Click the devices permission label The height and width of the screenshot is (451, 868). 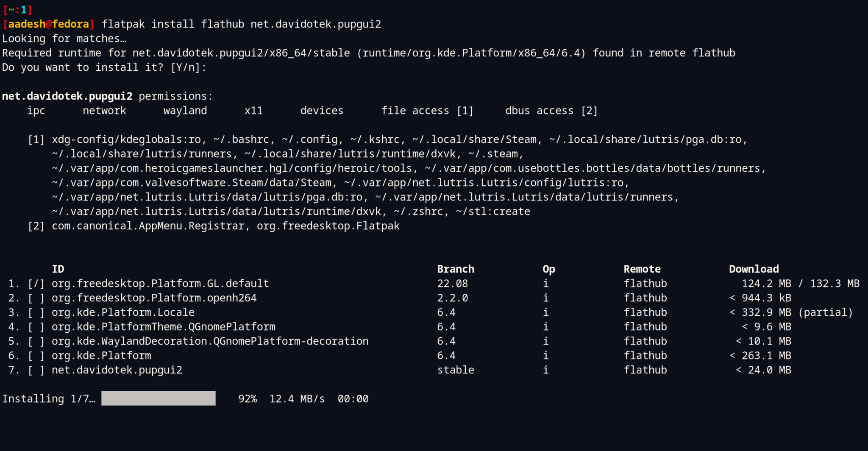(322, 110)
